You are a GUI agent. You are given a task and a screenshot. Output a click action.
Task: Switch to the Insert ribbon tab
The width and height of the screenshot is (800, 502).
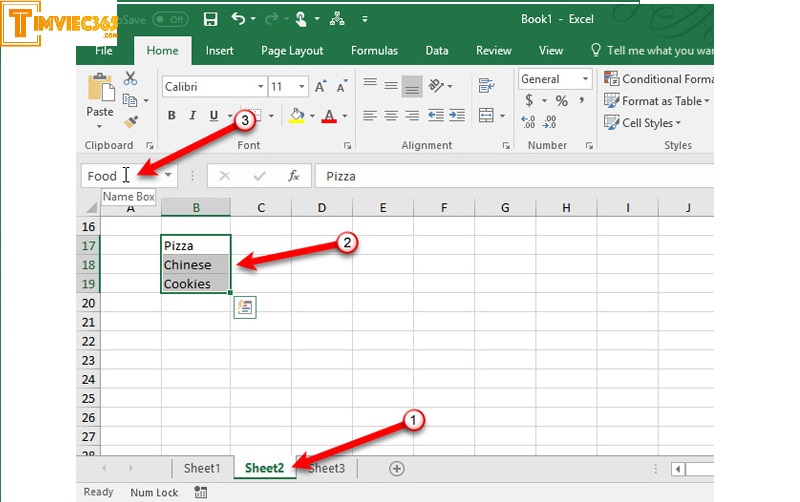click(220, 51)
